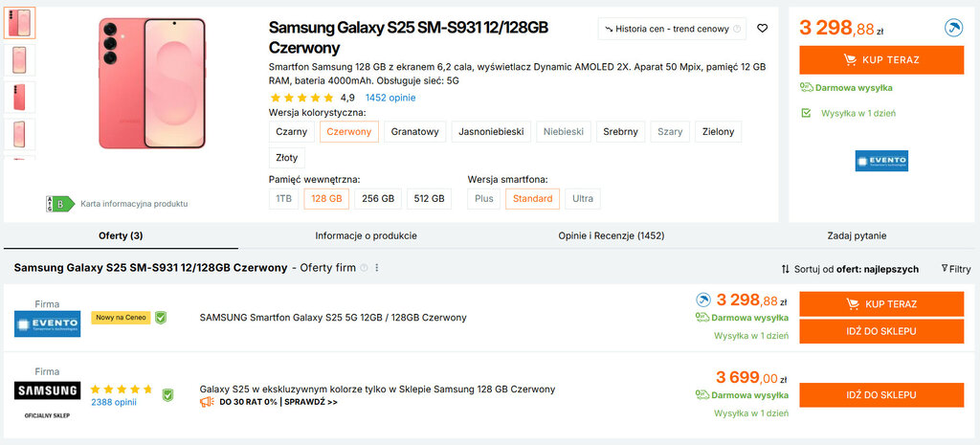Image resolution: width=980 pixels, height=445 pixels.
Task: Select the Ultra smartphone version
Action: coord(582,199)
